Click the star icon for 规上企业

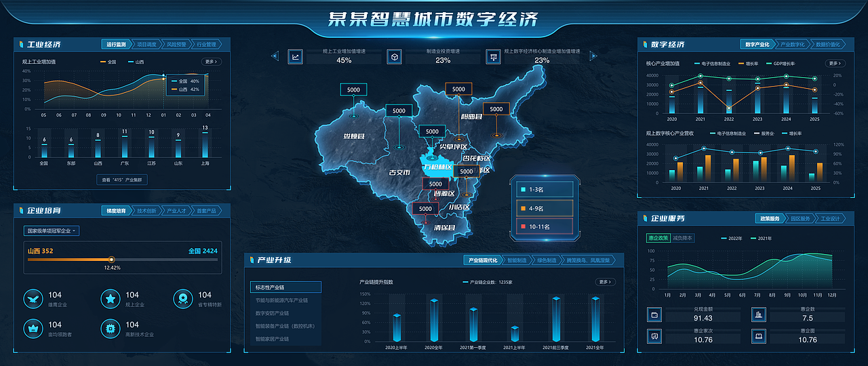[x=111, y=298]
